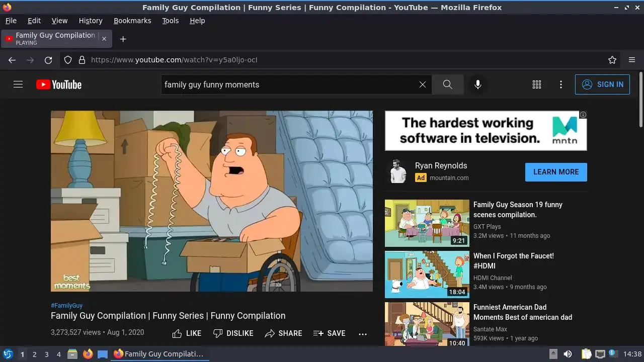The height and width of the screenshot is (362, 644).
Task: Bookmark this page with the star
Action: 612,60
